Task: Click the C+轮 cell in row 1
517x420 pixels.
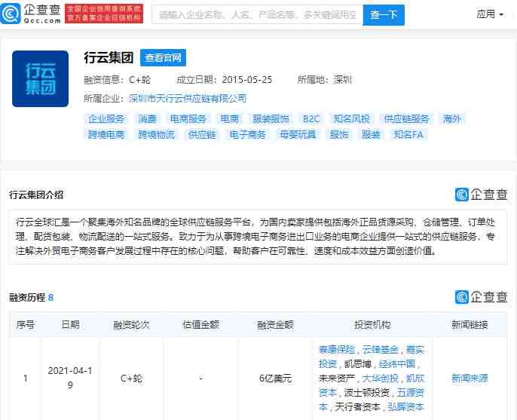Action: pyautogui.click(x=131, y=378)
